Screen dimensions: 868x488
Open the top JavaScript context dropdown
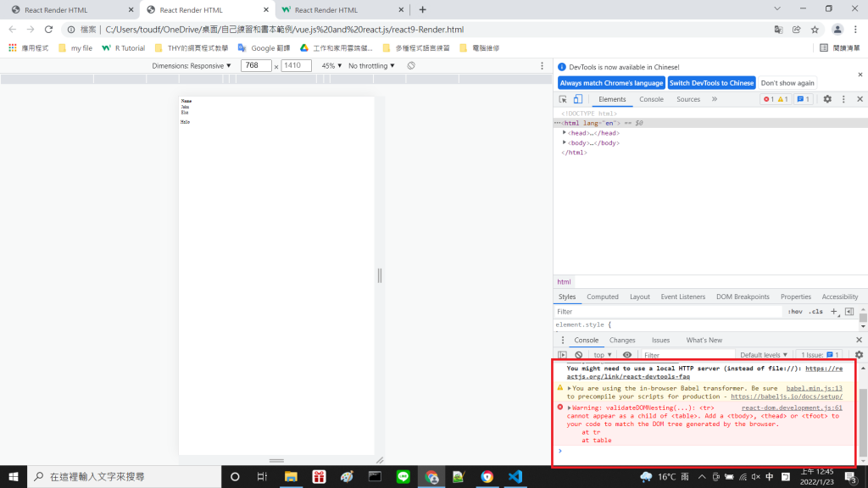(603, 355)
